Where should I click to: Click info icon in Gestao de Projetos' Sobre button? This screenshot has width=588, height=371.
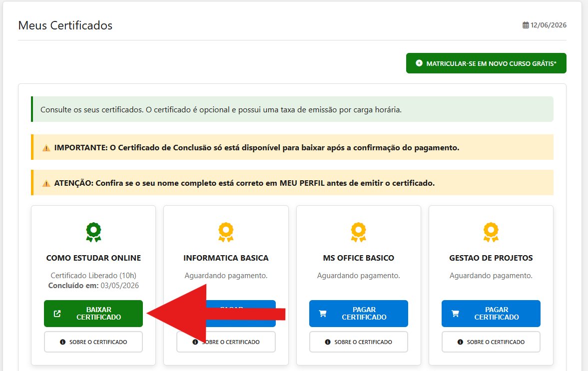(x=460, y=342)
